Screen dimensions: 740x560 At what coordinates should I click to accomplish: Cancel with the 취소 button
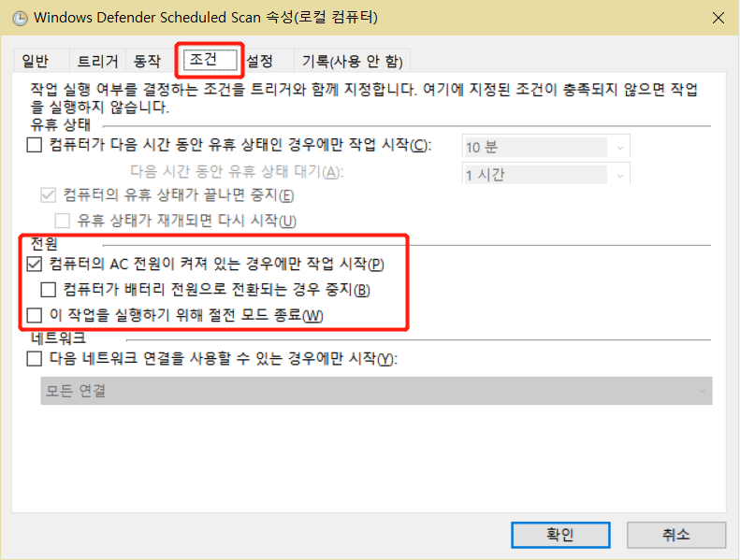point(675,535)
